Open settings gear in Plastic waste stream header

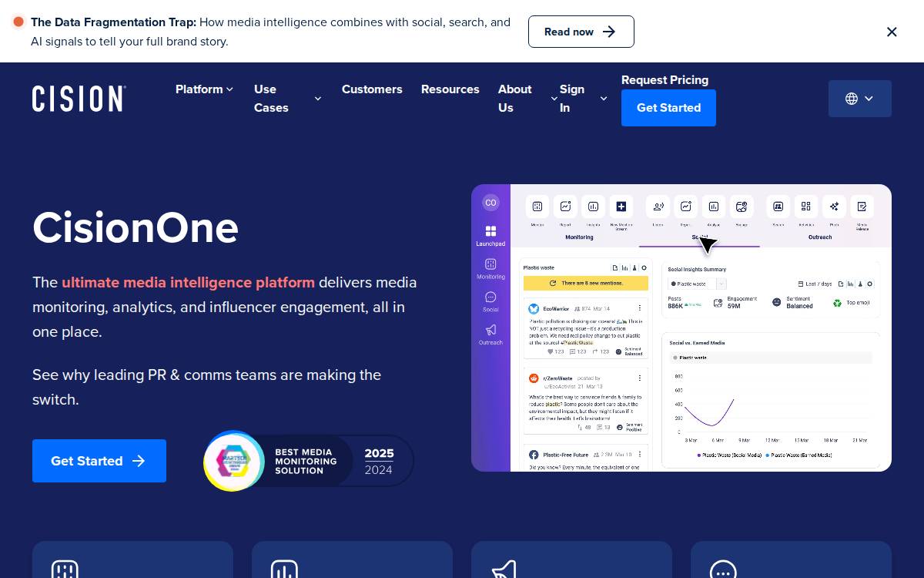point(644,267)
